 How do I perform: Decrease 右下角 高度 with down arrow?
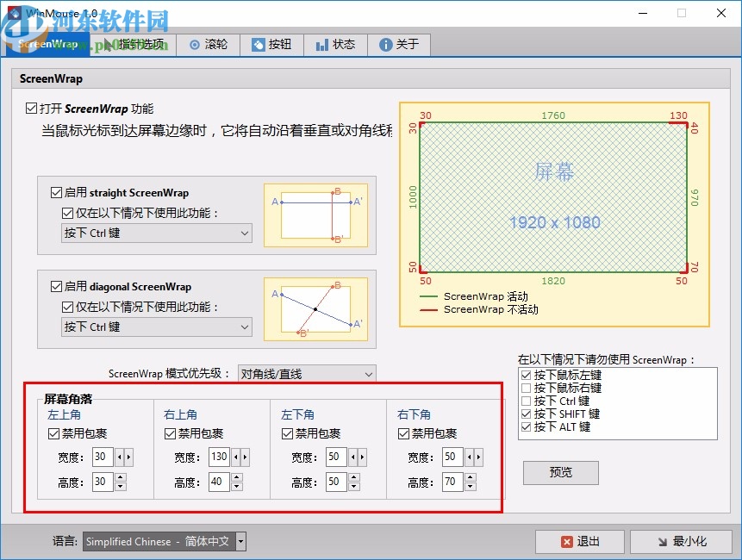471,487
